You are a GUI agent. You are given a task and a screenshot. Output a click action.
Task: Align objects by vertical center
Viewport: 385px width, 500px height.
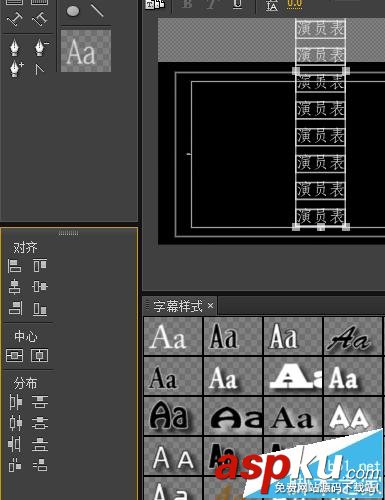click(40, 287)
